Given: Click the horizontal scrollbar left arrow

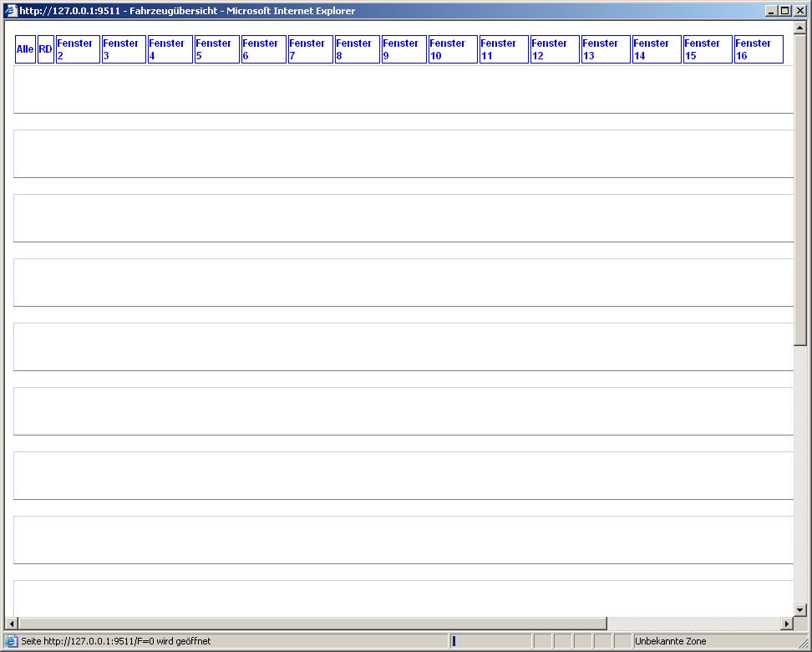Looking at the screenshot, I should coord(12,624).
